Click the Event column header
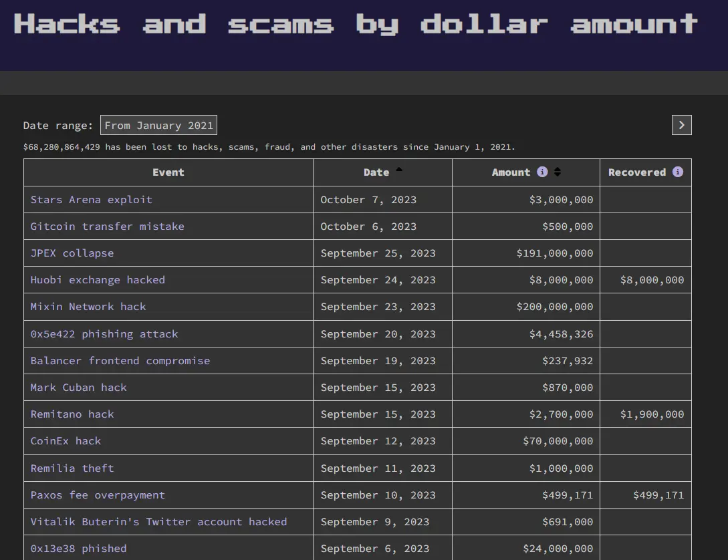Viewport: 728px width, 560px height. coord(168,172)
